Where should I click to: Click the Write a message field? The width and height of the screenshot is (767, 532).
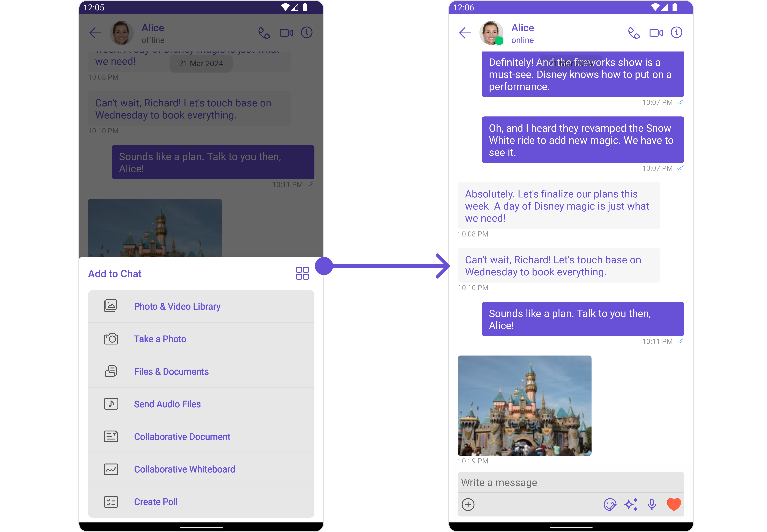coord(570,482)
